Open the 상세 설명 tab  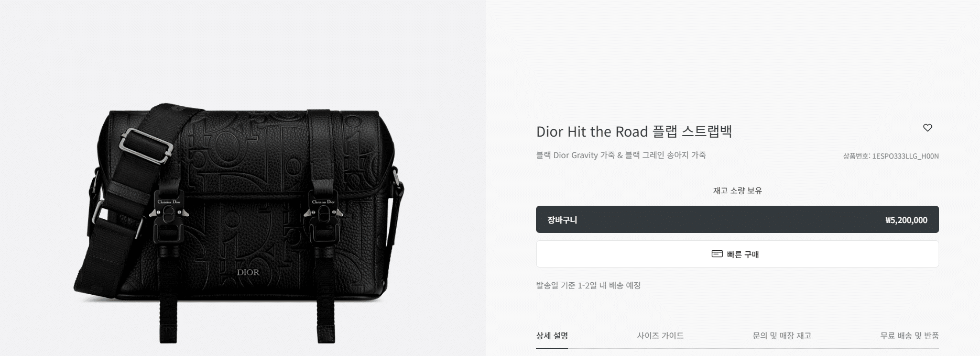pos(552,336)
